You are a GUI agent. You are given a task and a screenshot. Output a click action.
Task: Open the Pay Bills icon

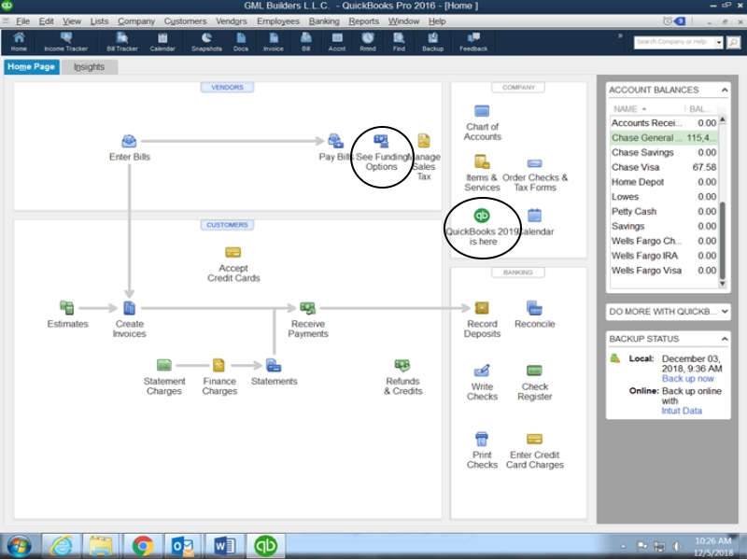[x=335, y=147]
